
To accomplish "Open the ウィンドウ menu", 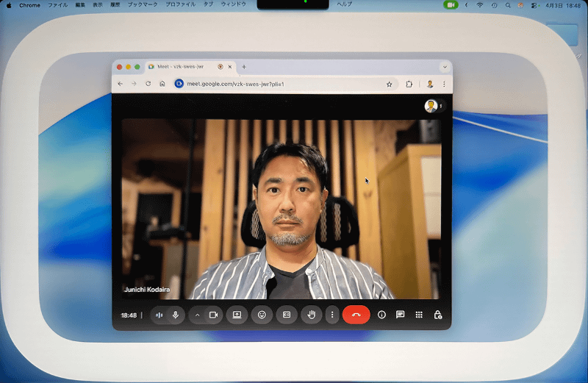I will 234,4.
